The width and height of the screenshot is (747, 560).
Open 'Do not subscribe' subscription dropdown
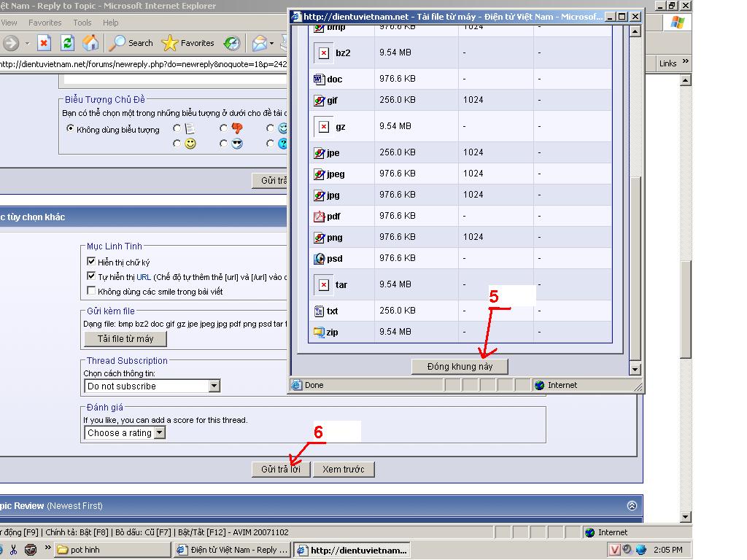click(152, 386)
